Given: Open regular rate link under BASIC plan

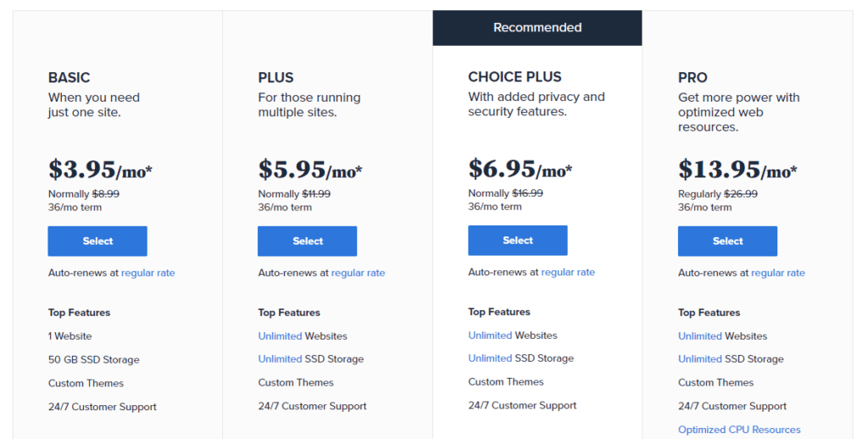Looking at the screenshot, I should tap(147, 273).
